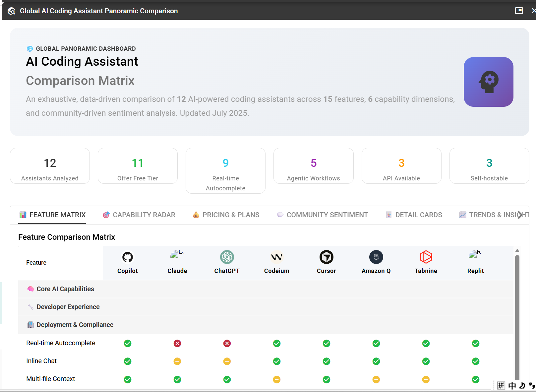536x392 pixels.
Task: Select the Codeium logo icon
Action: [277, 257]
